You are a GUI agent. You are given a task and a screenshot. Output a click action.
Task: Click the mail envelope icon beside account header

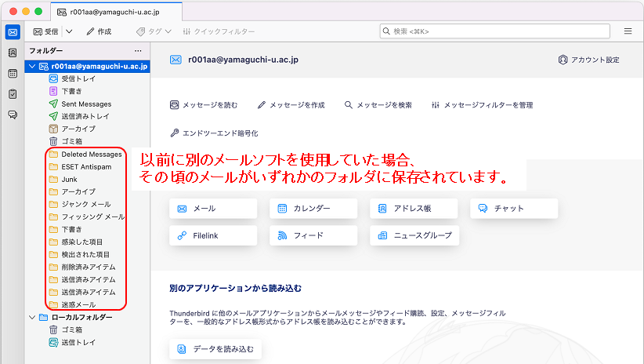(175, 60)
